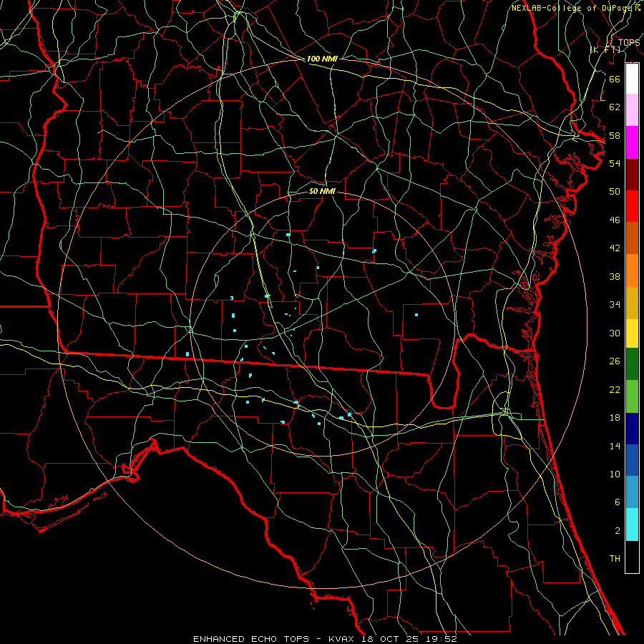This screenshot has width=644, height=644.
Task: Click the light pink 62 kft swatch
Action: coord(632,110)
